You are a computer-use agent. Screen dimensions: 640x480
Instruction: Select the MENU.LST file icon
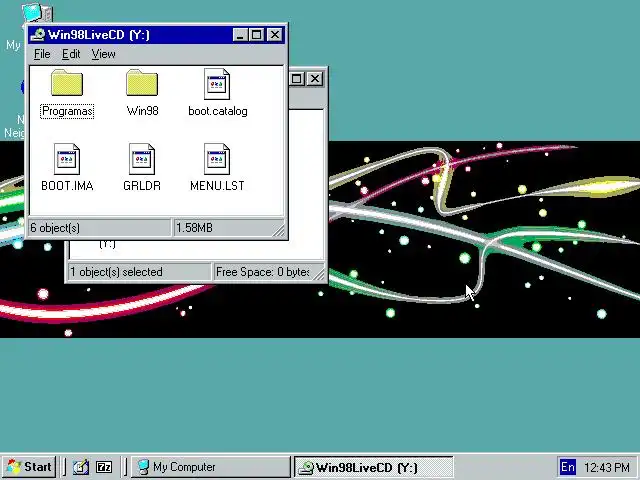pyautogui.click(x=217, y=159)
